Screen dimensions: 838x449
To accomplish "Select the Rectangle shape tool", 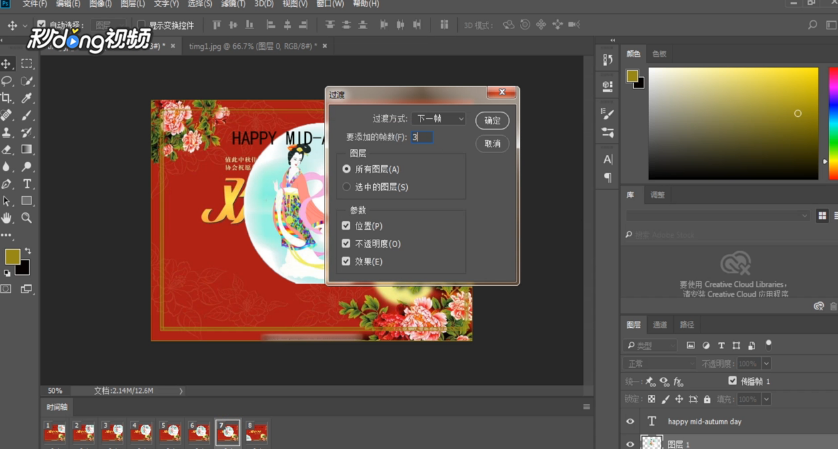I will click(26, 201).
